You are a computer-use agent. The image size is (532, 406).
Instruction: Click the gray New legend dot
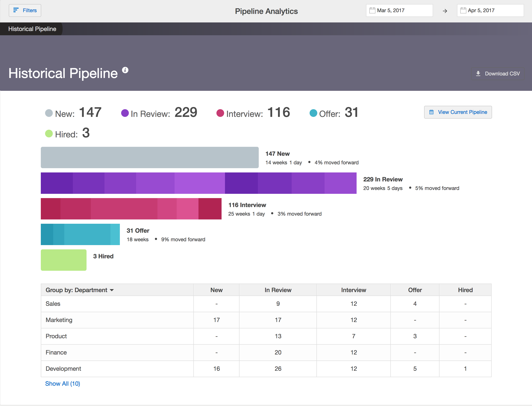click(49, 113)
